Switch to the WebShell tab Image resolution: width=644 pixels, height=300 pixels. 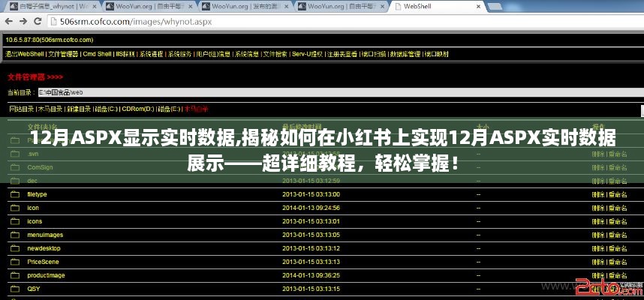coord(438,7)
